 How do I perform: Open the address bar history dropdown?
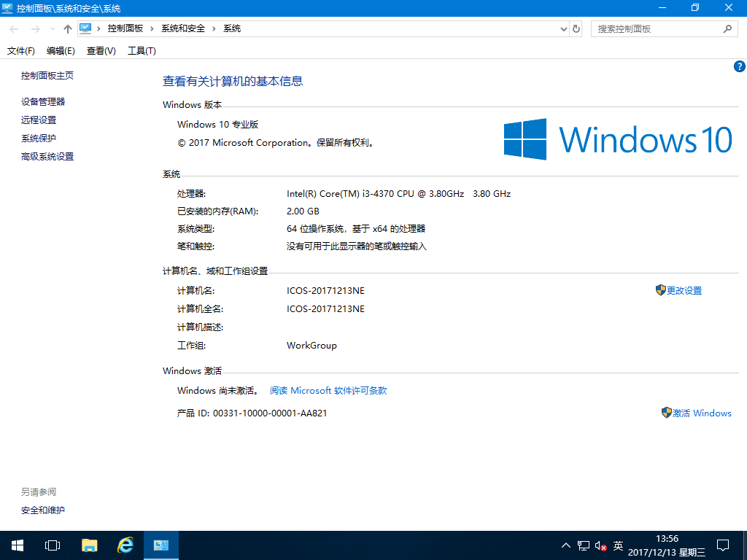[x=564, y=29]
